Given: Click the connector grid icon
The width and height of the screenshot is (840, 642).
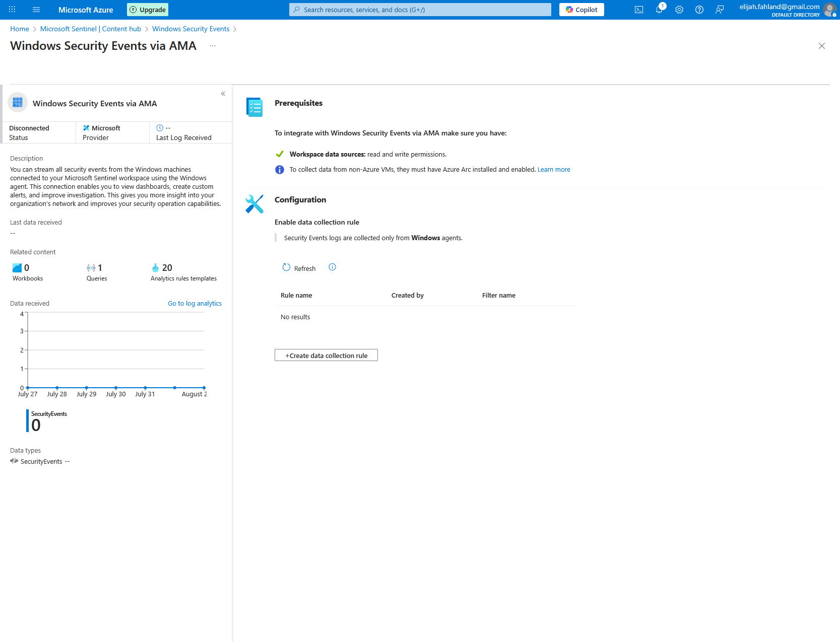Looking at the screenshot, I should 18,102.
